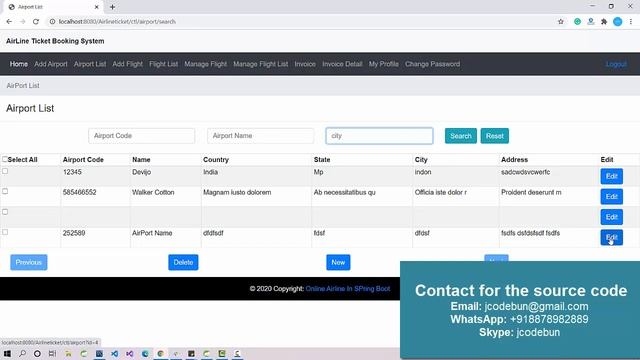Close the Airport List browser tab
Screen dimensions: 640x360
97,7
